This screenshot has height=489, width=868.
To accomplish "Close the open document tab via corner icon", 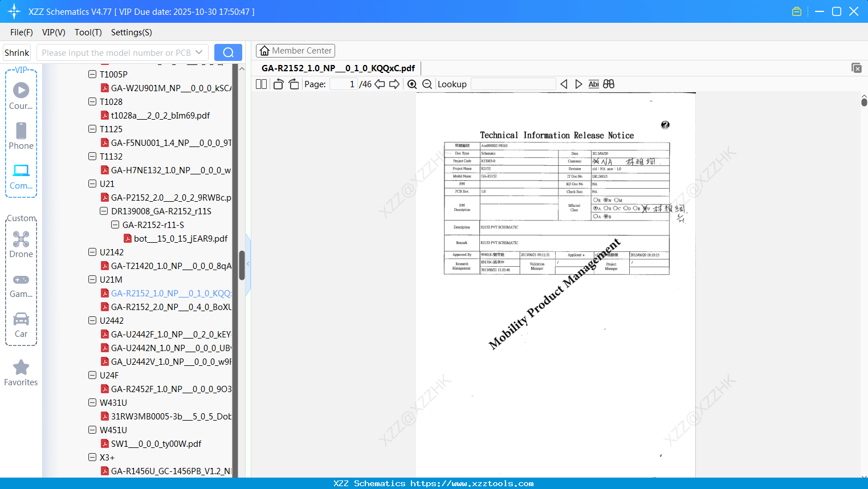I will coord(857,68).
